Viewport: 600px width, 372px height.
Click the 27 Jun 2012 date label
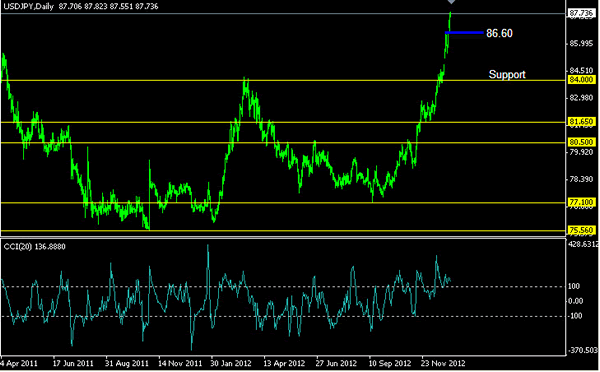click(336, 363)
